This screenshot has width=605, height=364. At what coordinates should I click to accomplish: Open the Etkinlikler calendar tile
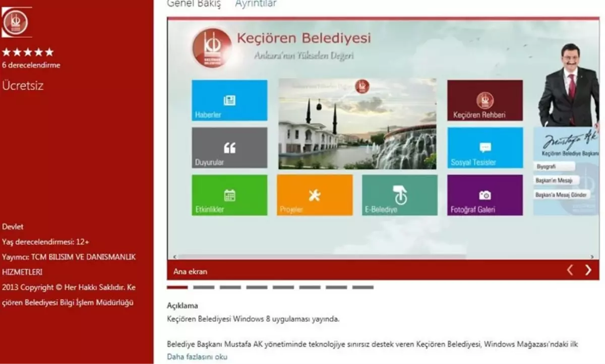coord(229,195)
